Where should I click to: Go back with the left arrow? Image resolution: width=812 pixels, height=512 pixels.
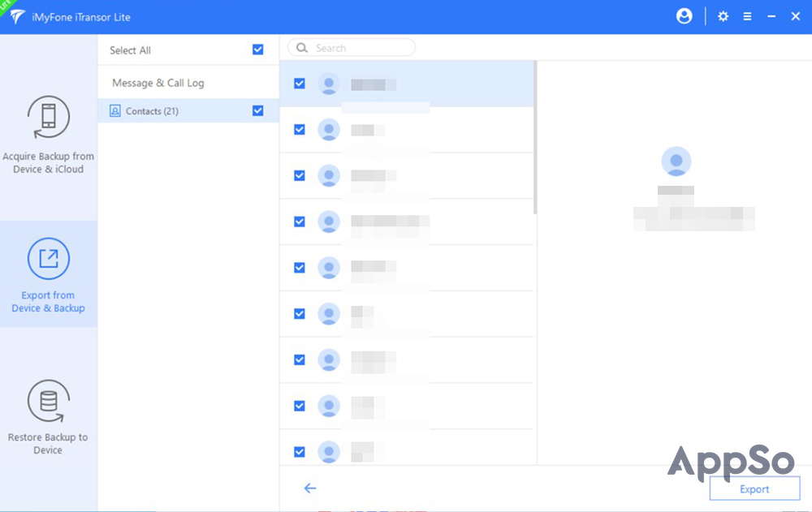click(x=309, y=488)
